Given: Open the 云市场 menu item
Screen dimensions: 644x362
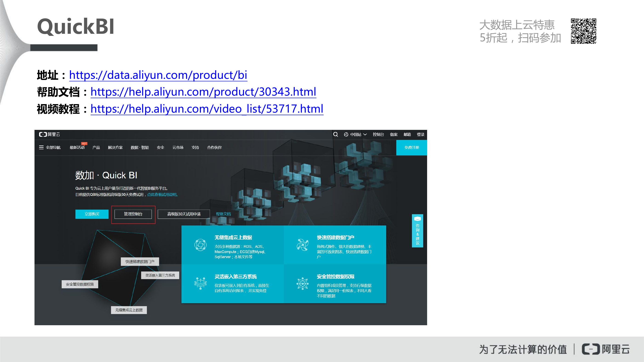Looking at the screenshot, I should coord(178,147).
